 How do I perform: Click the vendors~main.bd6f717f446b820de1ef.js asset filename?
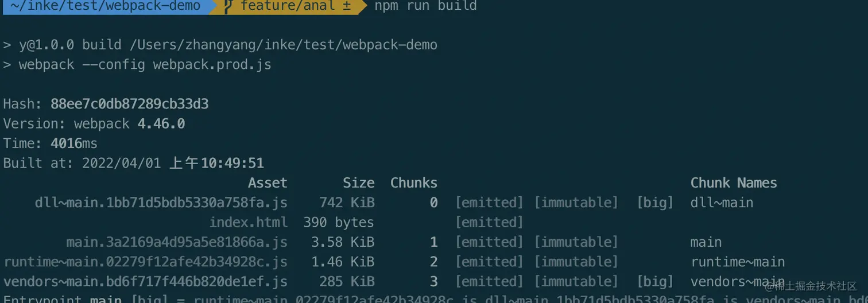pyautogui.click(x=145, y=281)
